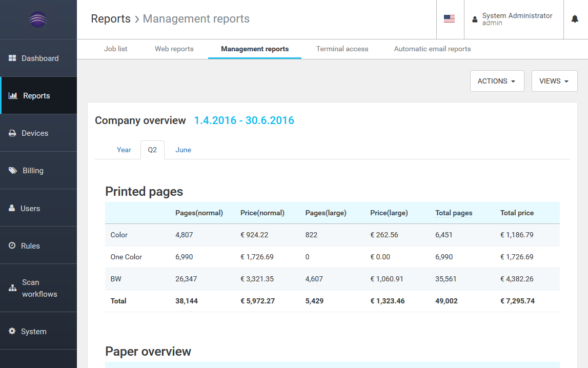The height and width of the screenshot is (368, 588).
Task: Click the Scan workflows sitemap icon
Action: coord(13,288)
